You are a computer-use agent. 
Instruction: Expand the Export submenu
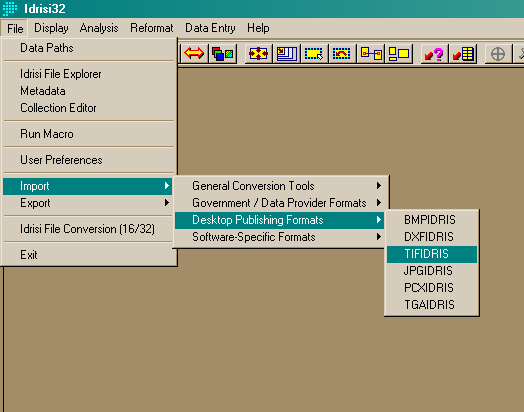[88, 203]
